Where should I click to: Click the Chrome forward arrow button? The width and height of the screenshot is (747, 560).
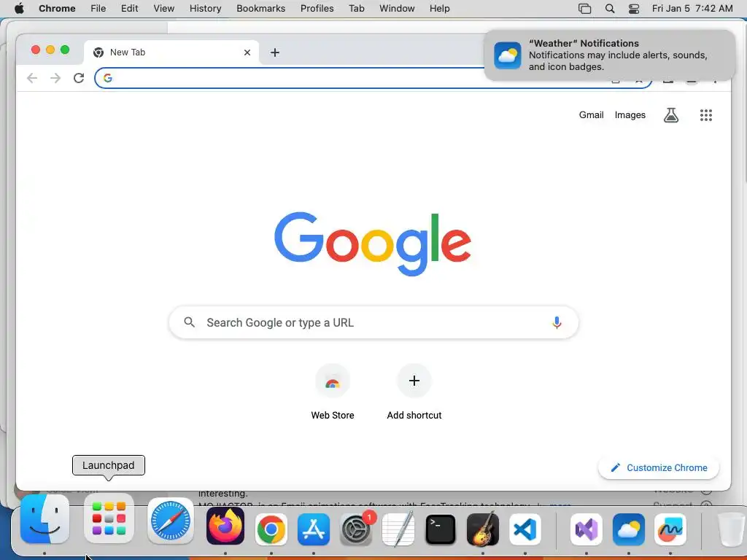point(55,78)
